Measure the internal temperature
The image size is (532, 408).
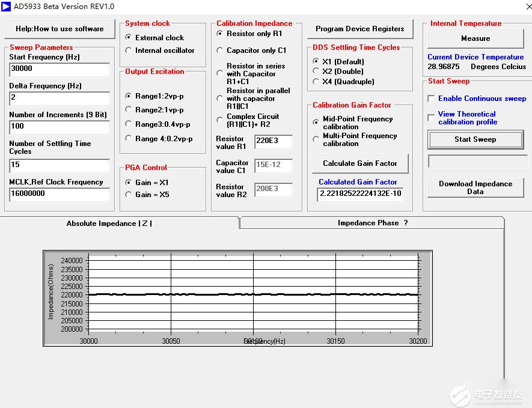(475, 38)
